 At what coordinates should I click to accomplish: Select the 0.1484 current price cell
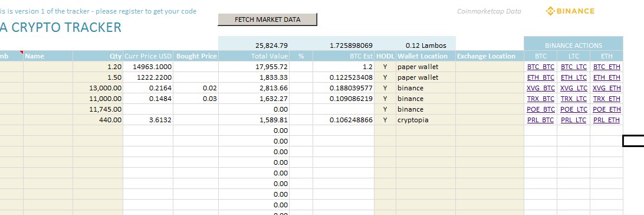[148, 99]
